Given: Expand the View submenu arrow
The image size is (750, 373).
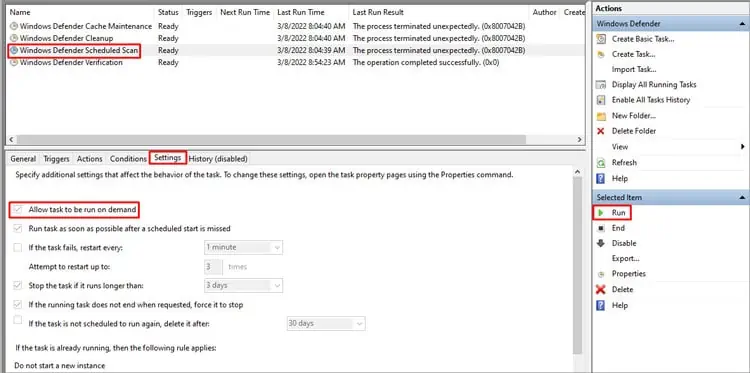Looking at the screenshot, I should click(x=743, y=147).
